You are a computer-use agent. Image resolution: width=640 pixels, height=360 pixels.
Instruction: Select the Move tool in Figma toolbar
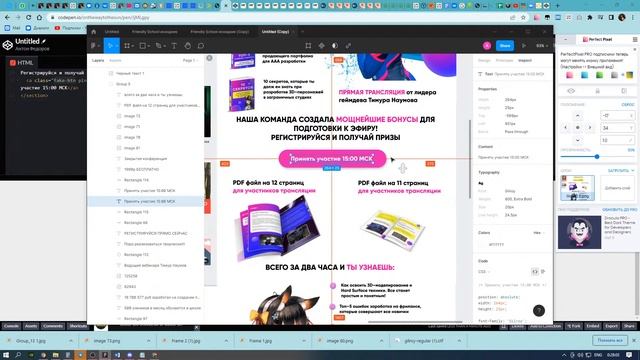(x=110, y=46)
